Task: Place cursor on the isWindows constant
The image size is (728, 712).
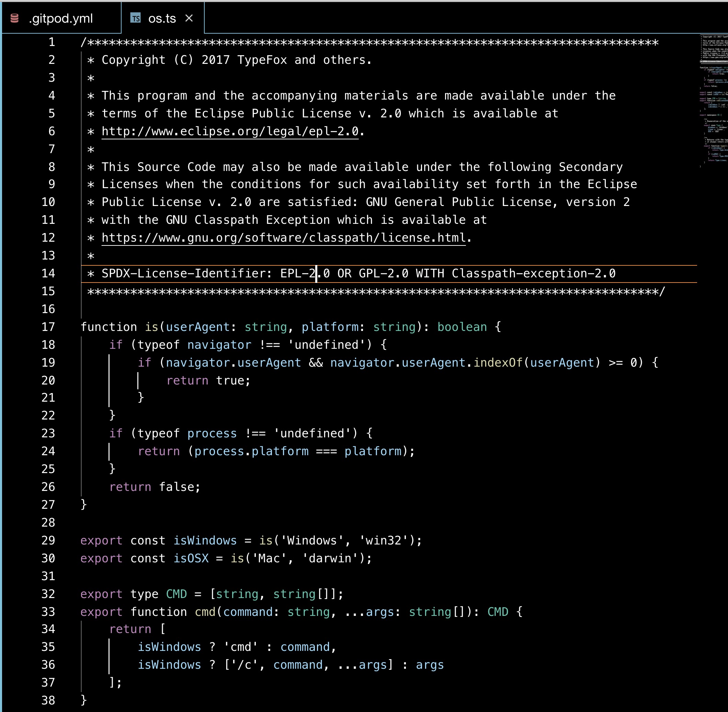Action: (205, 540)
